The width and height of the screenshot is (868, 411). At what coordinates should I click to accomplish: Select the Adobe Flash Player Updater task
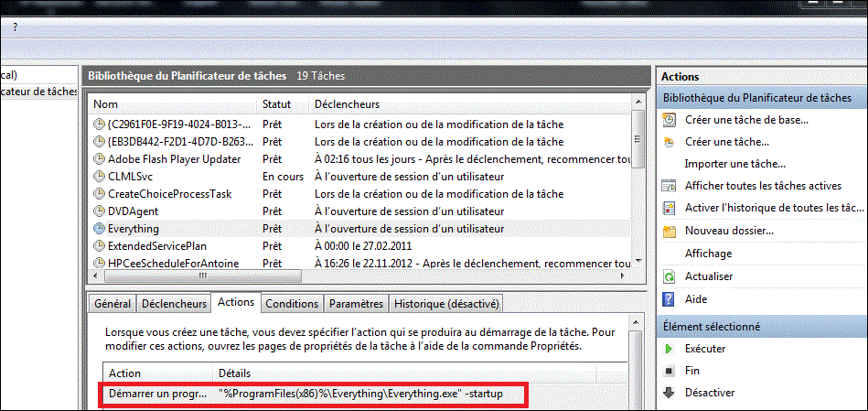click(x=174, y=159)
